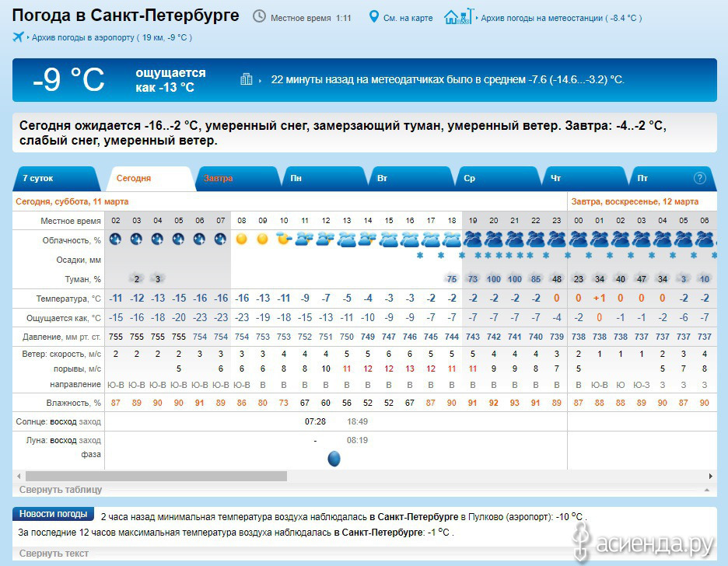Click the clock icon beside local time

(259, 16)
